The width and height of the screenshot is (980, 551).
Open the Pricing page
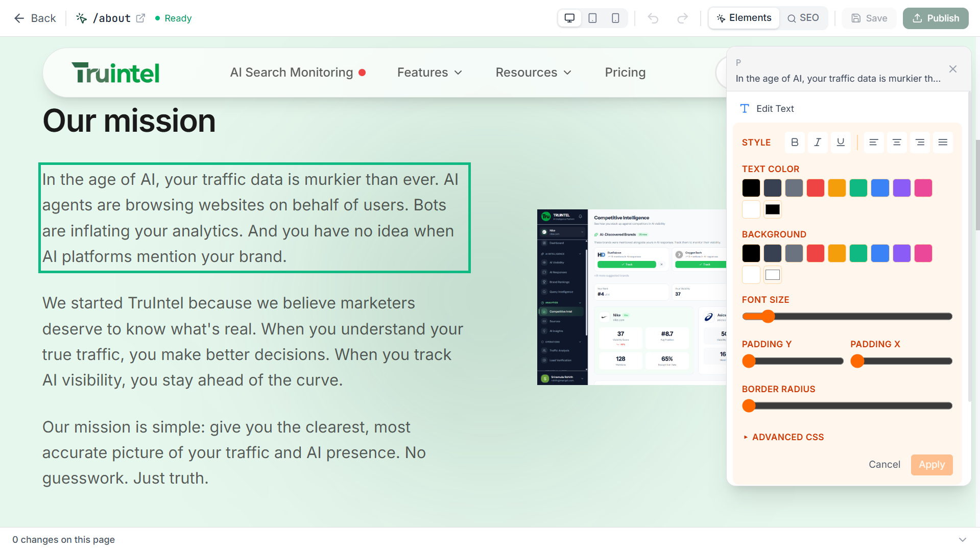point(625,73)
